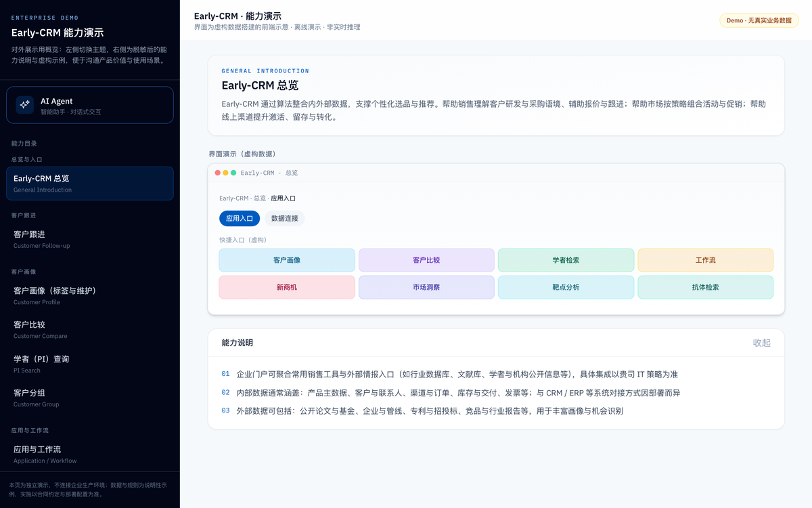Open the 工作流 quick entry tile
The image size is (812, 508).
(x=706, y=260)
